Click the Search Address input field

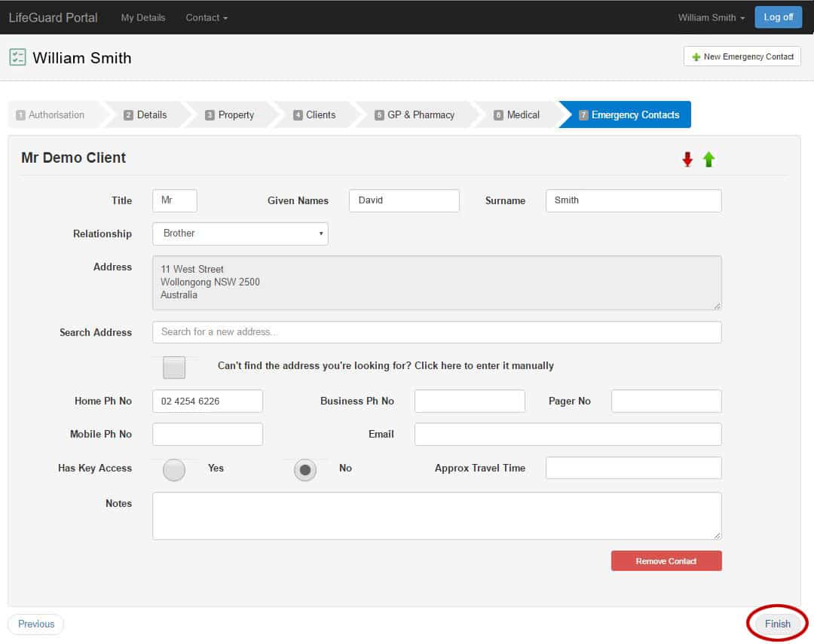pyautogui.click(x=436, y=332)
